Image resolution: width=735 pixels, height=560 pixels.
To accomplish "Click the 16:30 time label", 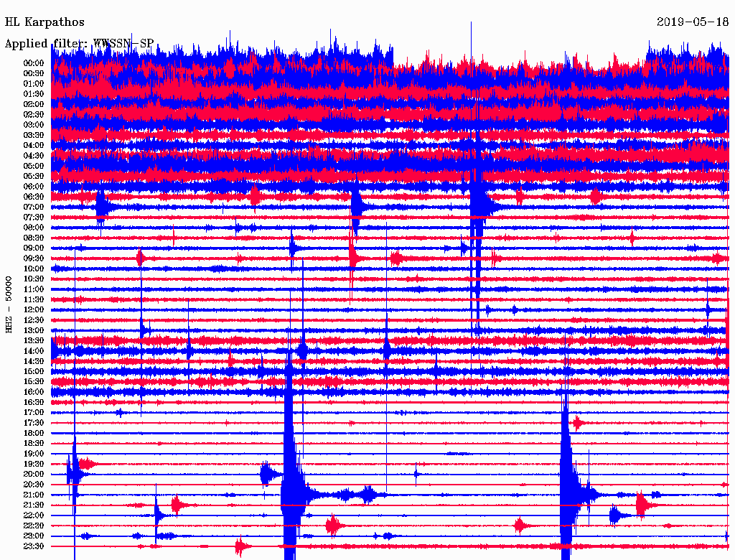I will pyautogui.click(x=34, y=402).
